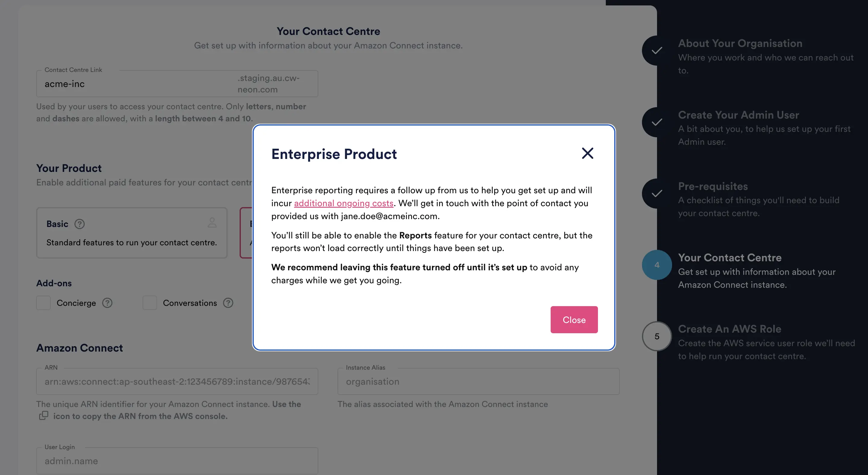Click the copy ARN icon in help text
The height and width of the screenshot is (475, 868).
coord(44,415)
